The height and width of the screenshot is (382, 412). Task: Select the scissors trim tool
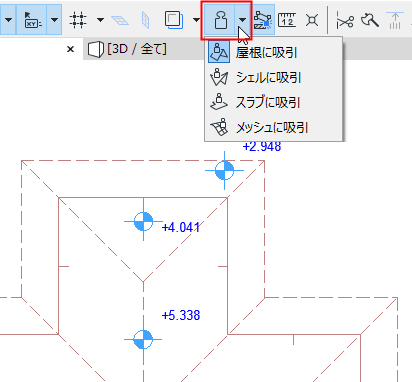[345, 20]
